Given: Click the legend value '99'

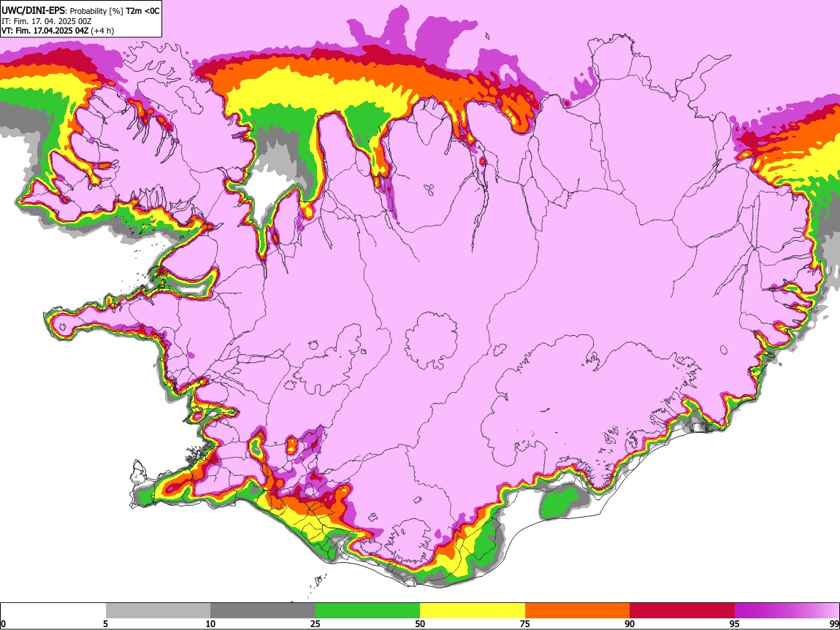Looking at the screenshot, I should click(x=833, y=624).
